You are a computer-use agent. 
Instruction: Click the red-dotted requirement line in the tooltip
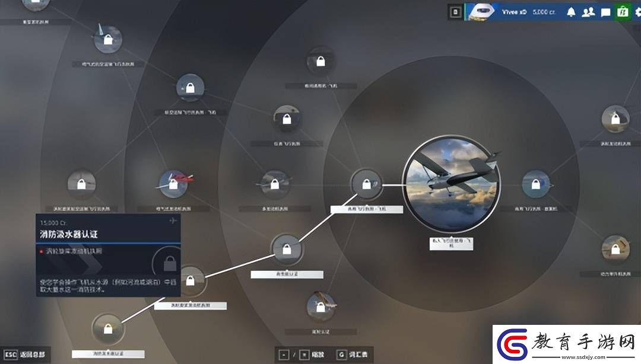click(71, 251)
